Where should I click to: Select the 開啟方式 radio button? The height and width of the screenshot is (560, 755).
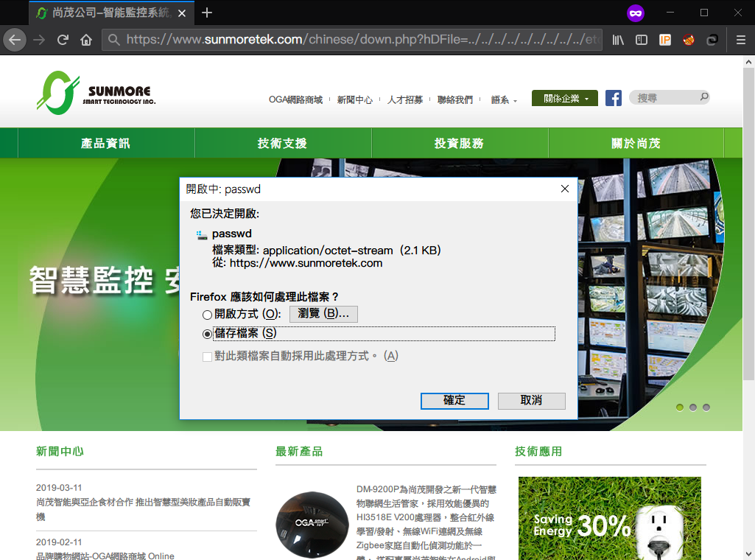click(207, 315)
